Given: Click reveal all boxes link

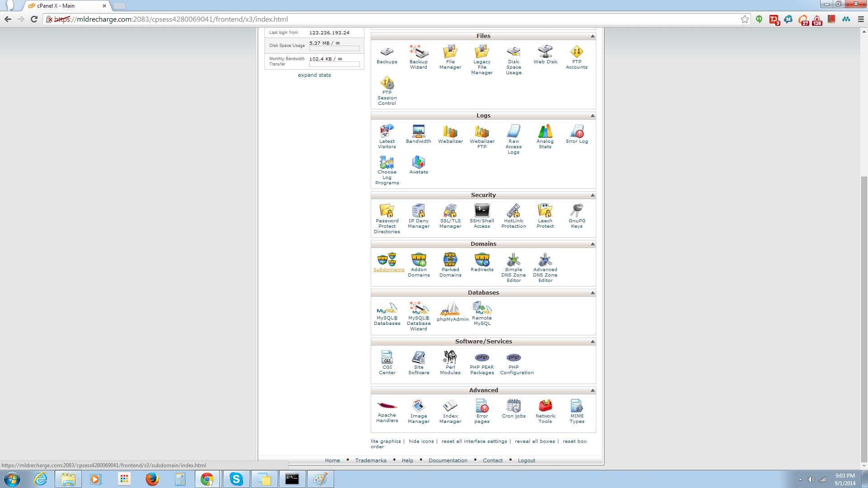Looking at the screenshot, I should [535, 441].
